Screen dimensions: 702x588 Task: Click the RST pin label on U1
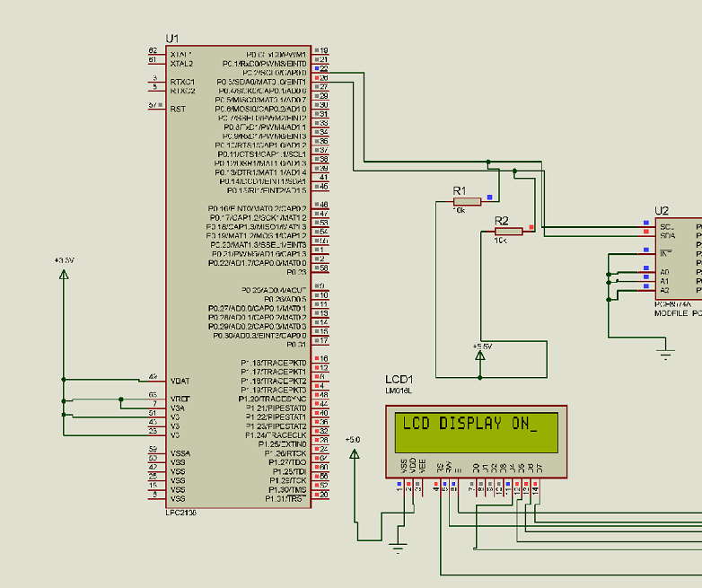(178, 109)
